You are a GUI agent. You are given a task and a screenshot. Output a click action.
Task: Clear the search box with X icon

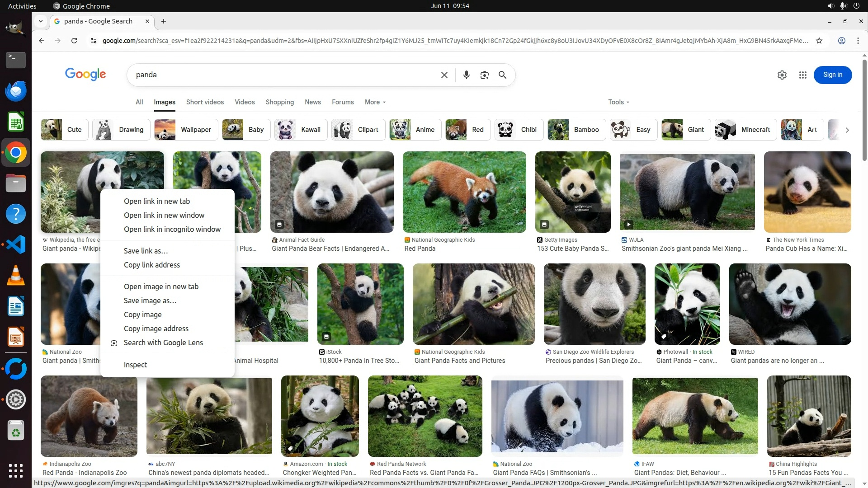tap(444, 75)
